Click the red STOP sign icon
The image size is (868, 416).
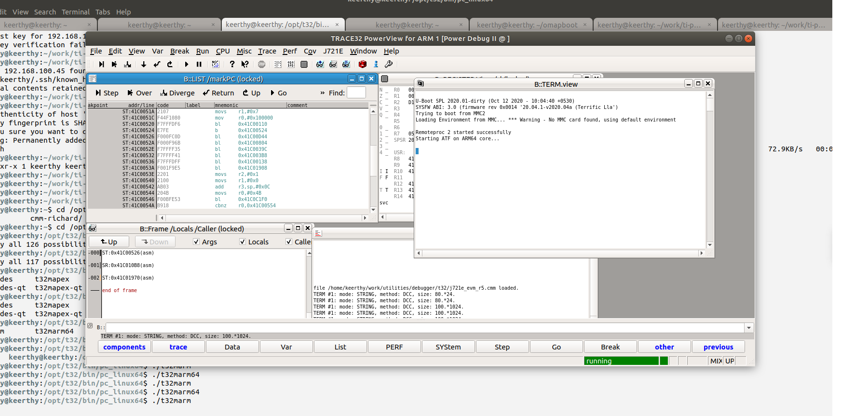click(261, 64)
